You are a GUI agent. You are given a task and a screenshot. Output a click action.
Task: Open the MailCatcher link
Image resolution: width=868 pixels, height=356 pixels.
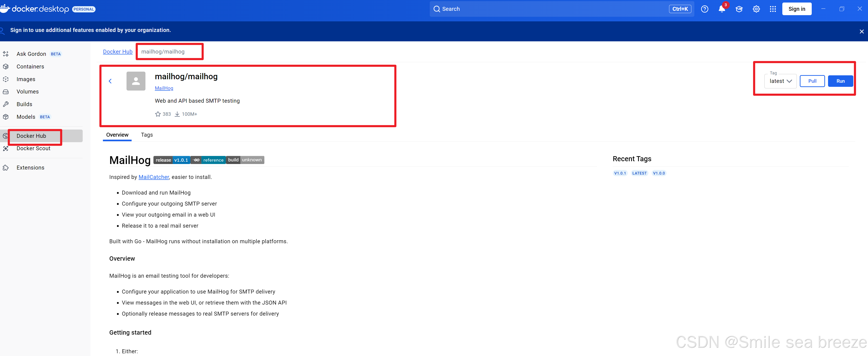[x=154, y=177]
